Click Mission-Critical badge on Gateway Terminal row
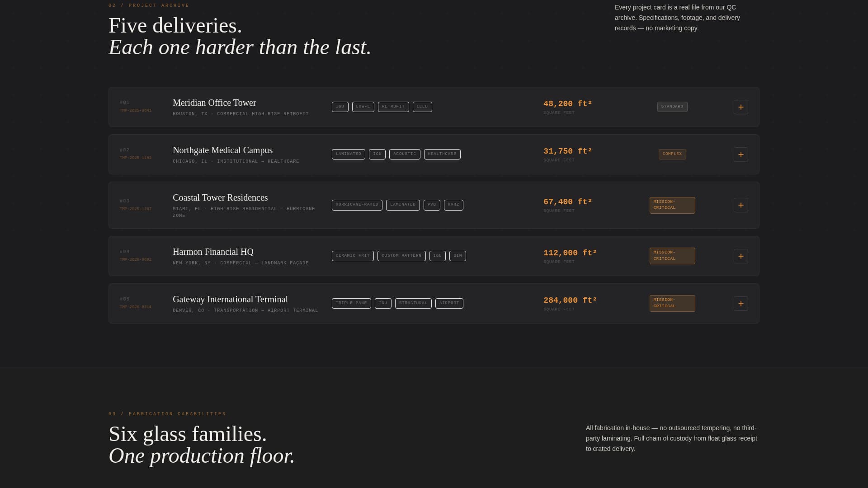The image size is (868, 488). [672, 304]
